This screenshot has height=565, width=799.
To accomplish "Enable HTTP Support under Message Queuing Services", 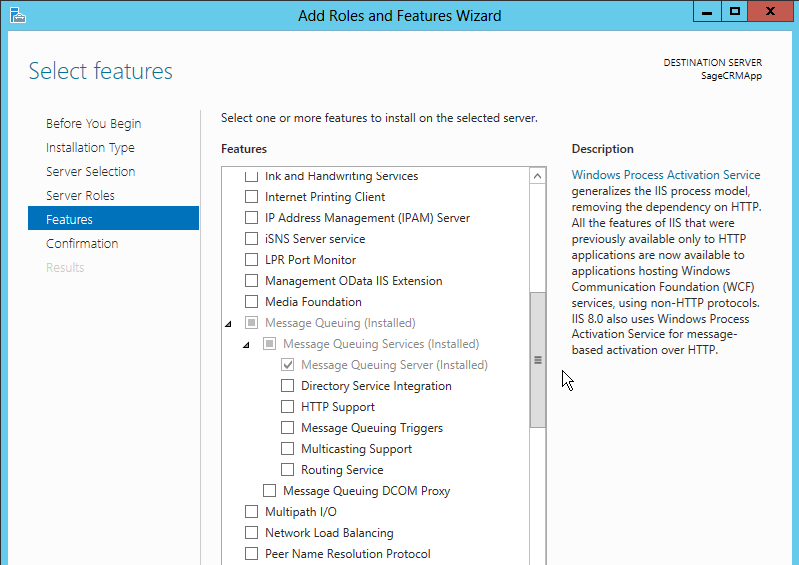I will (288, 407).
